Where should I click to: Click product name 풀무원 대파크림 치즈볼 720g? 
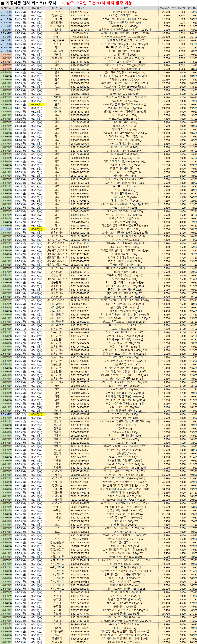(125, 289)
